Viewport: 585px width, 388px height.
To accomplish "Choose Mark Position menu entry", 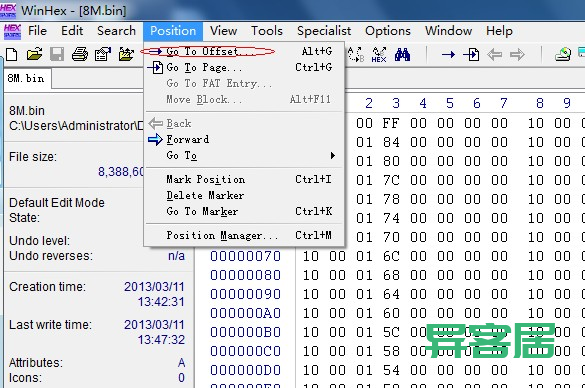I will [244, 179].
